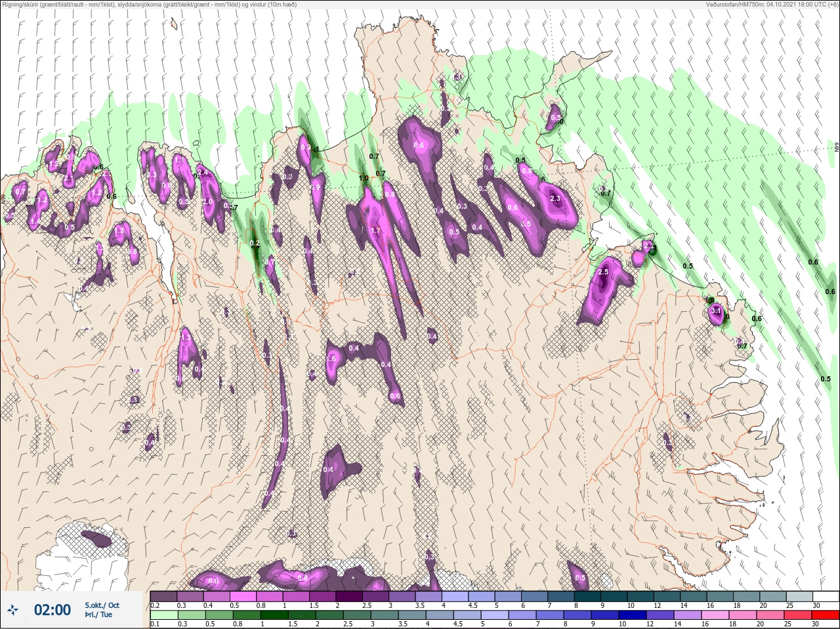Select upper legend swatch between 10 and 12

[640, 596]
